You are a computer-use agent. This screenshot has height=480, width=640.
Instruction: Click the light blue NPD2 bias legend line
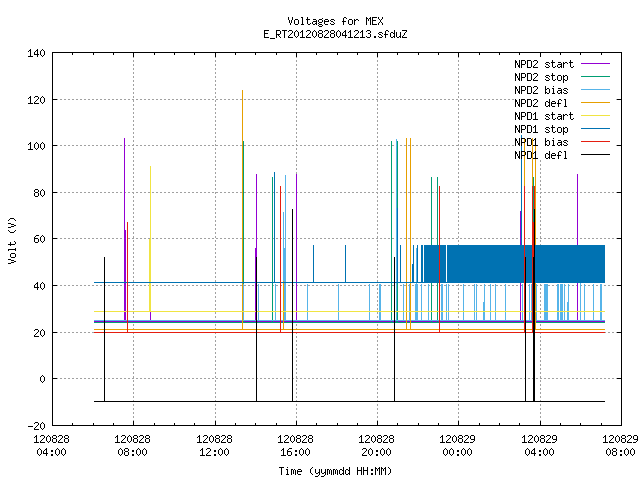595,90
